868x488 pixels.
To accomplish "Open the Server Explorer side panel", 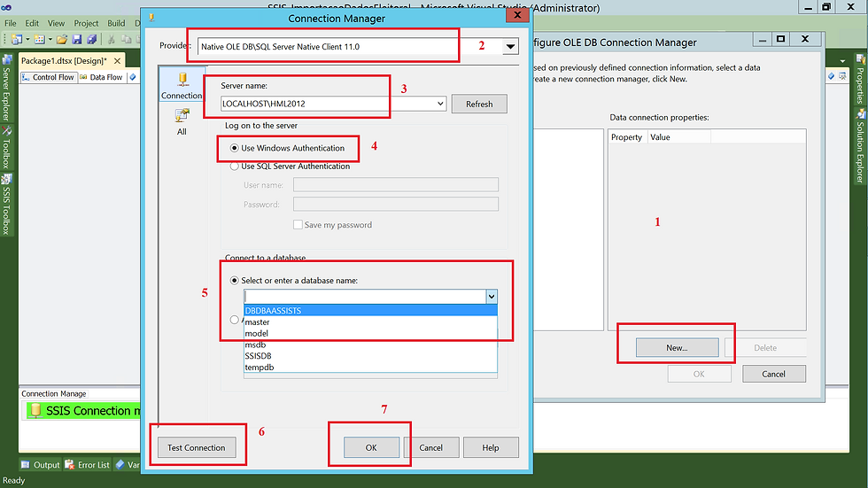I will point(7,89).
